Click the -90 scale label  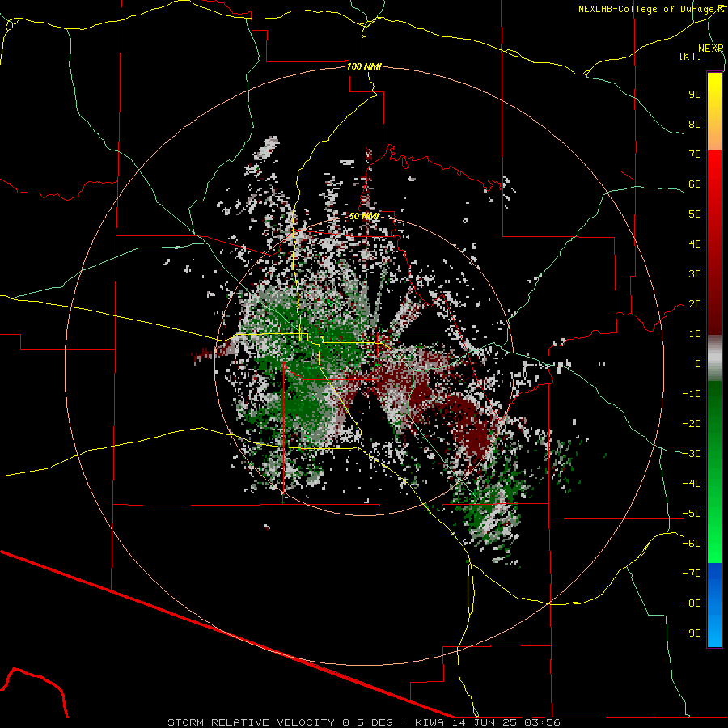(x=692, y=633)
